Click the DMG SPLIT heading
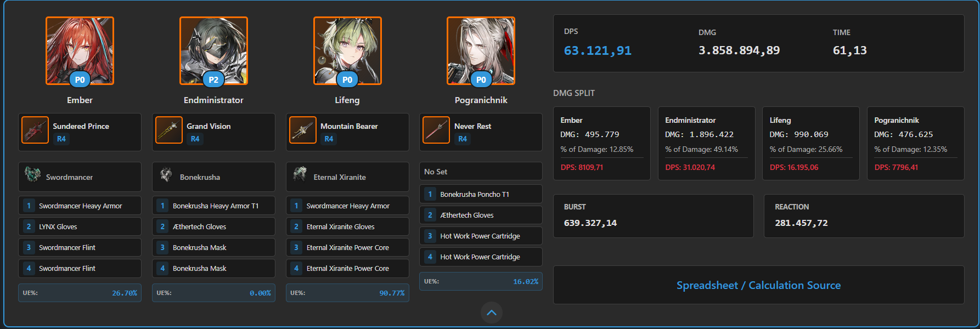980x329 pixels. [x=574, y=93]
